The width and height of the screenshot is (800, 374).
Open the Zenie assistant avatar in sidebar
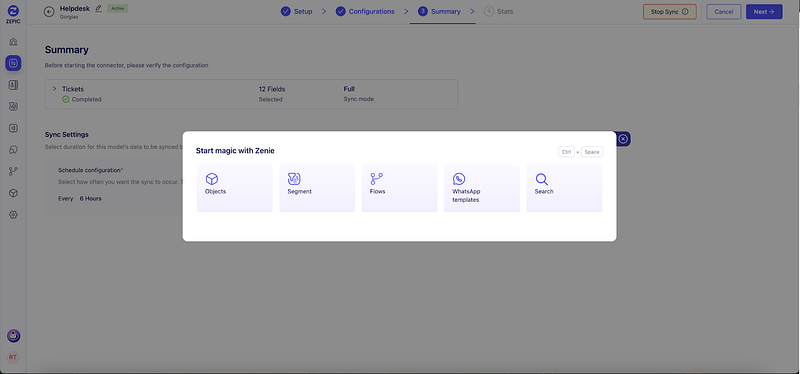click(x=13, y=336)
